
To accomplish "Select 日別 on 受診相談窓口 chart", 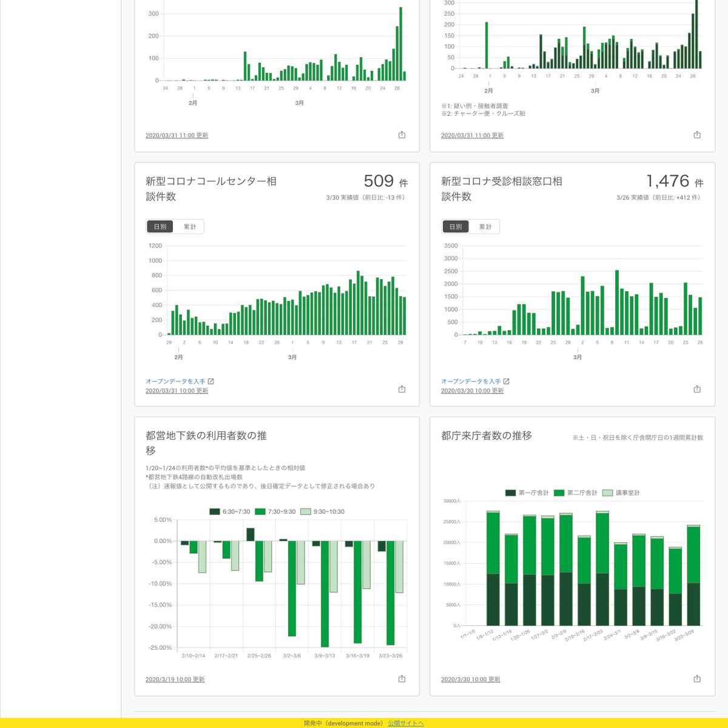I will point(456,227).
